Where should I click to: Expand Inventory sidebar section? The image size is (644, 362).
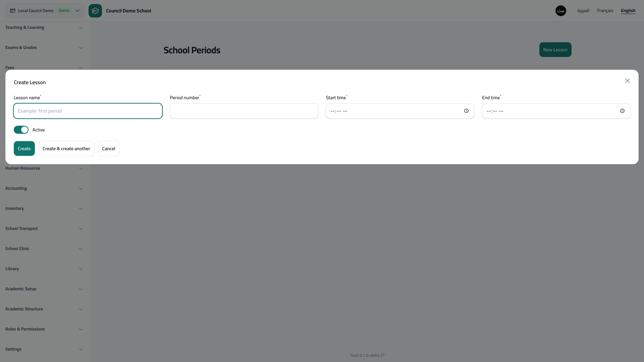[x=44, y=208]
